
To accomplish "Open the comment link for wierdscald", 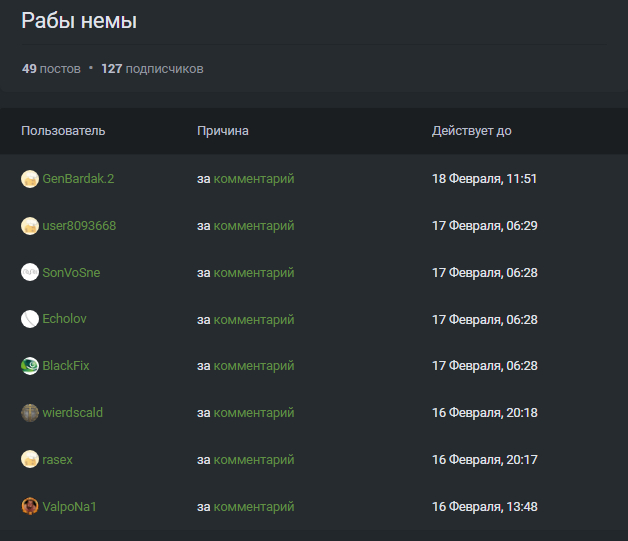I will pos(254,413).
